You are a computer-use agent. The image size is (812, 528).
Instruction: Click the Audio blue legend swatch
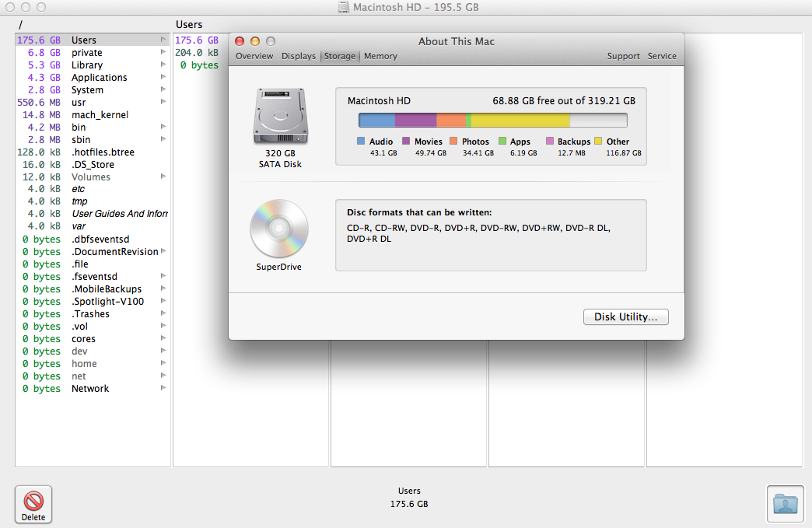pyautogui.click(x=361, y=141)
